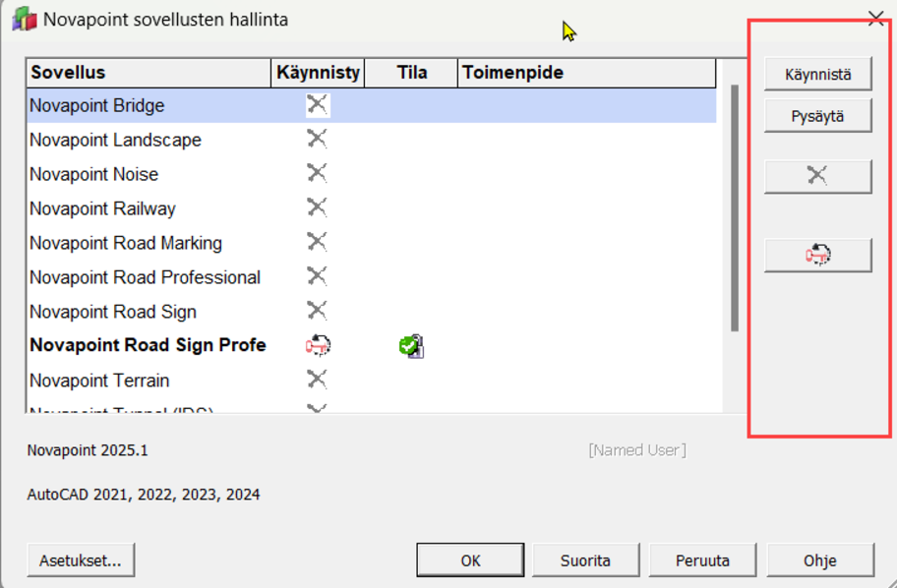Click startup X icon for Novapoint Noise

(x=317, y=173)
